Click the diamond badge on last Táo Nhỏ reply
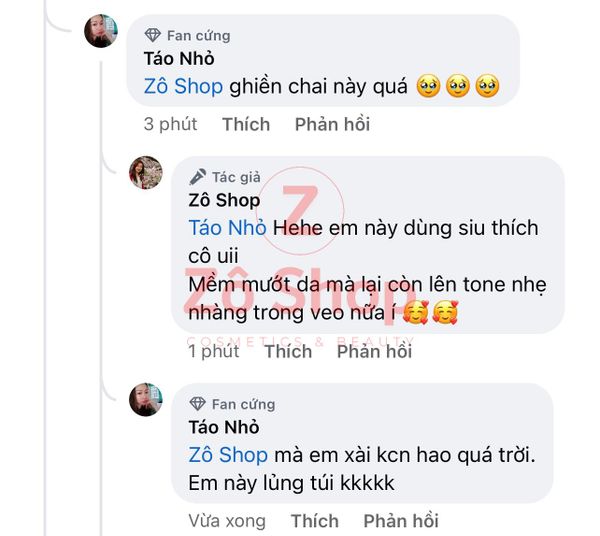600x536 pixels. (197, 404)
